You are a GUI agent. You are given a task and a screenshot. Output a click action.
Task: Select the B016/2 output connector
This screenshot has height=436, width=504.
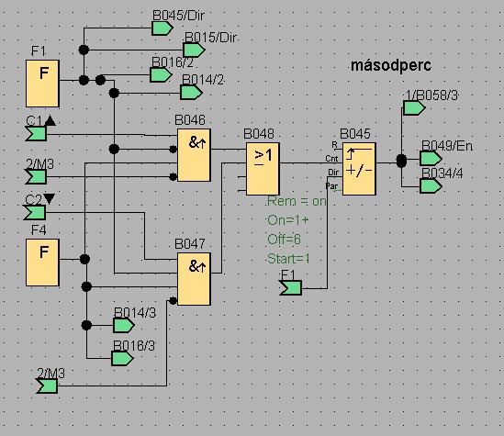161,75
